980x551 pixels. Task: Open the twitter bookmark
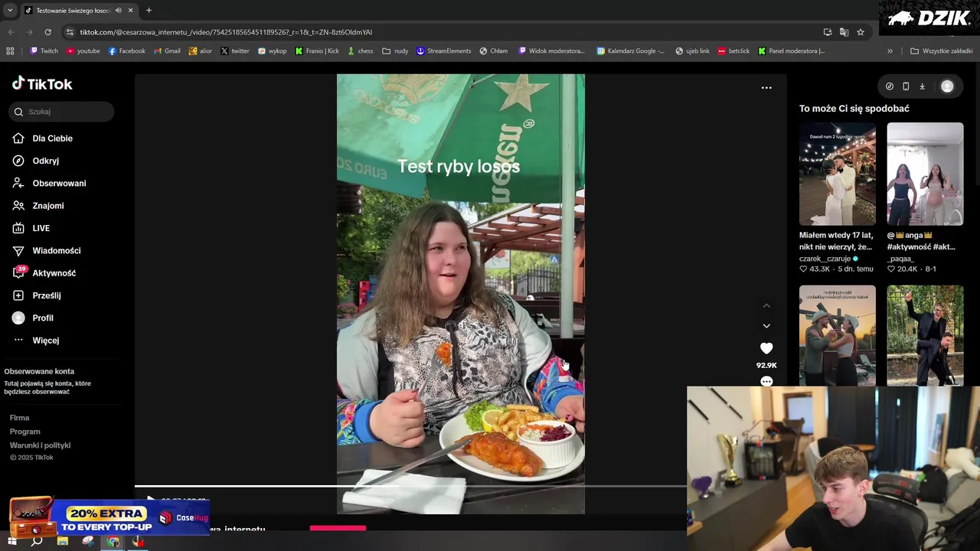(235, 51)
